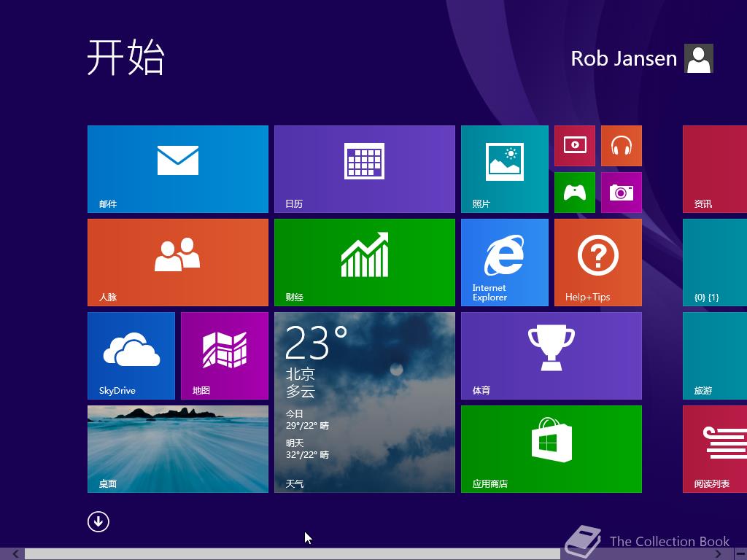Open the 邮件 mail tile
Screen dimensions: 747x560
(178, 169)
